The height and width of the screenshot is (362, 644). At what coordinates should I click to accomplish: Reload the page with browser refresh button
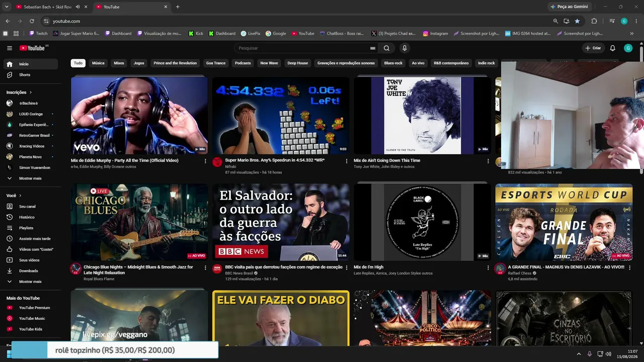(x=32, y=21)
